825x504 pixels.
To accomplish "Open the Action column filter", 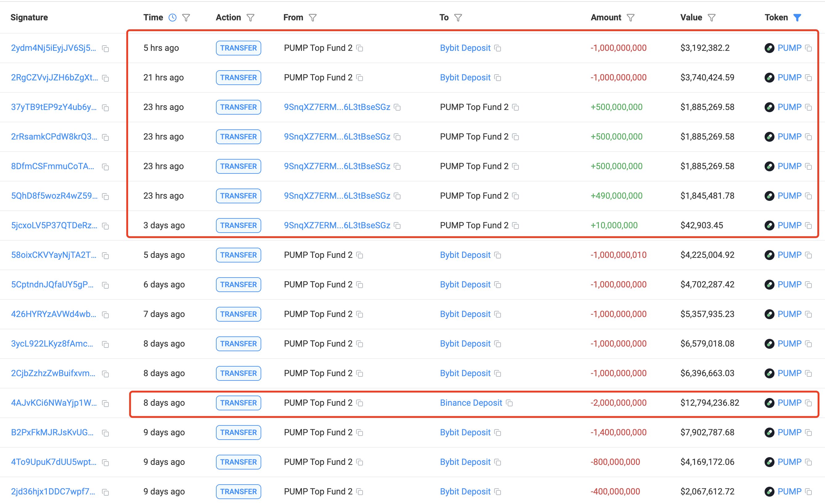I will [x=250, y=18].
